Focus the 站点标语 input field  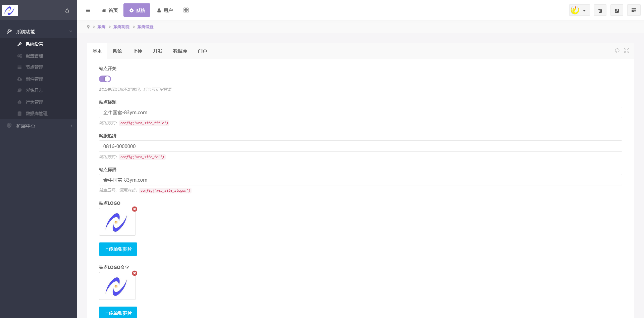click(x=360, y=180)
